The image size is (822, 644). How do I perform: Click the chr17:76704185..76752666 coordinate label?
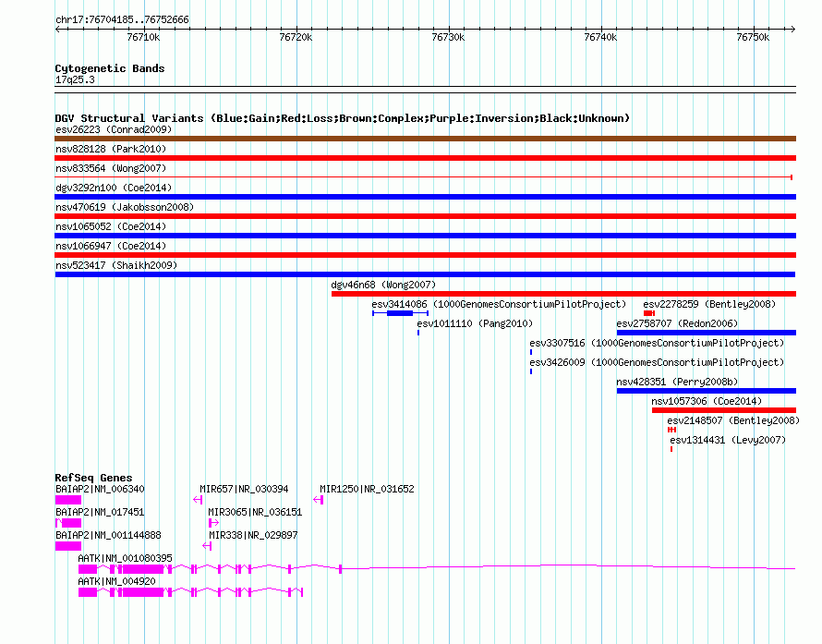tap(122, 19)
